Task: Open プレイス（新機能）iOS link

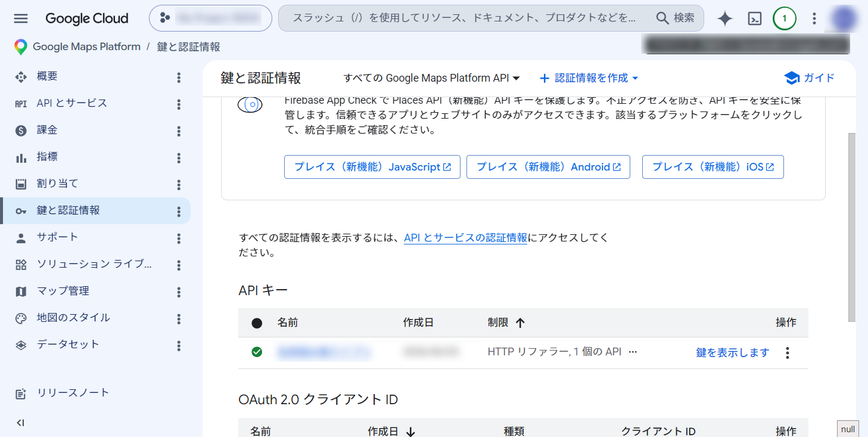Action: click(713, 167)
